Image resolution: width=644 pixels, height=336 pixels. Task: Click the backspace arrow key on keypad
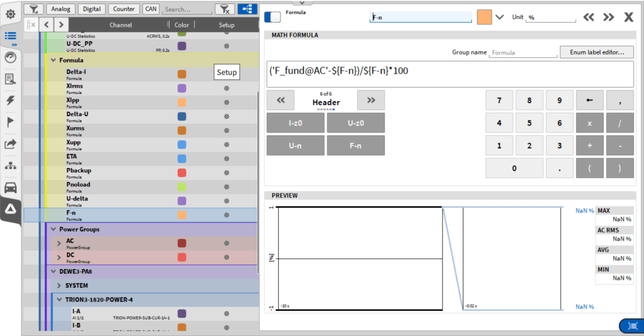pos(589,100)
